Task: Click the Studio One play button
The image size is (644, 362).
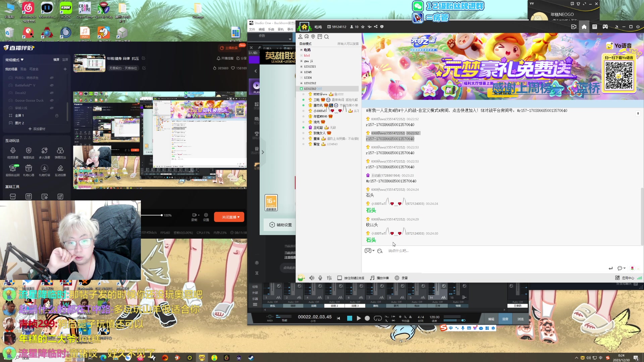Action: click(359, 318)
